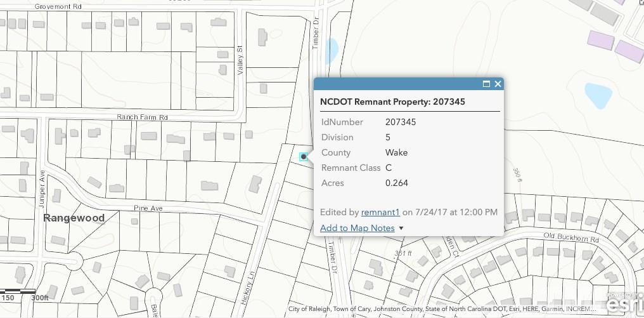Click the Rangewood neighborhood label

(74, 218)
